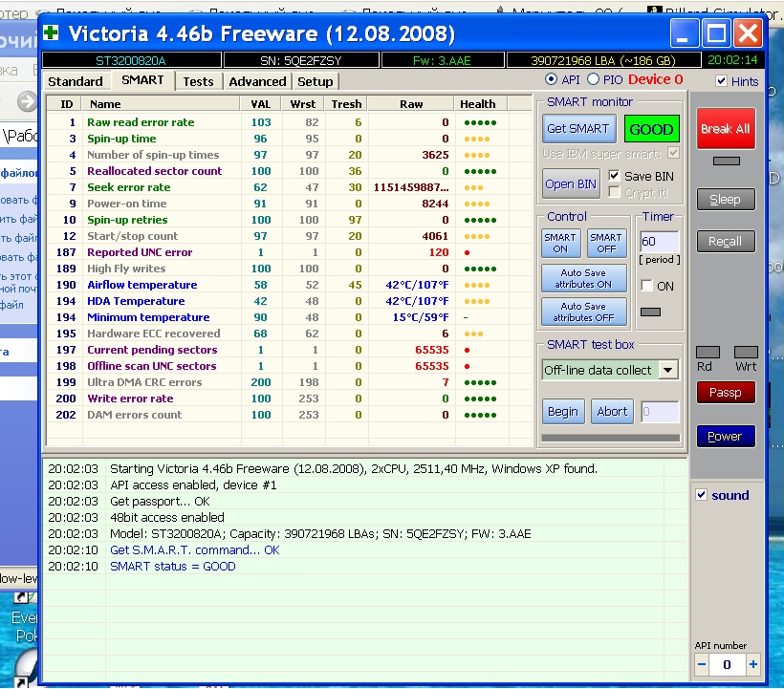Select the HDA Temperature row
The height and width of the screenshot is (689, 784).
click(289, 301)
